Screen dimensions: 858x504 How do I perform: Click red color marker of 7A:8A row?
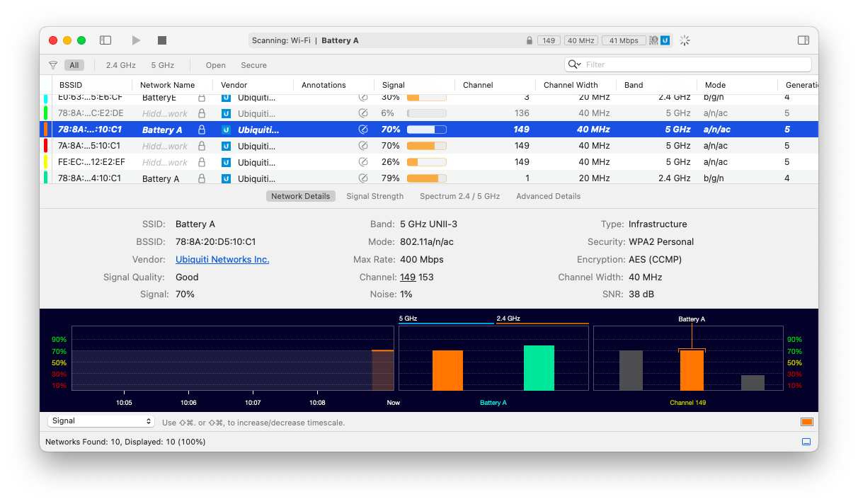pyautogui.click(x=45, y=146)
